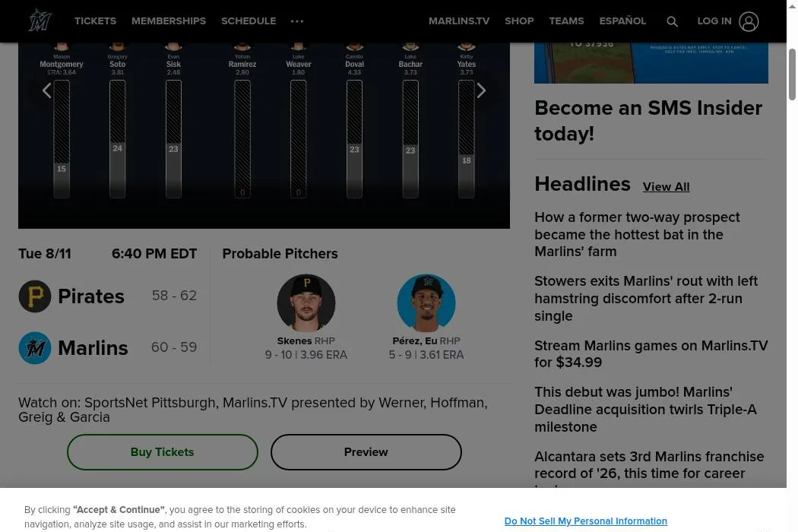Viewport: 798px width, 532px height.
Task: Open the Schedule menu
Action: point(249,21)
